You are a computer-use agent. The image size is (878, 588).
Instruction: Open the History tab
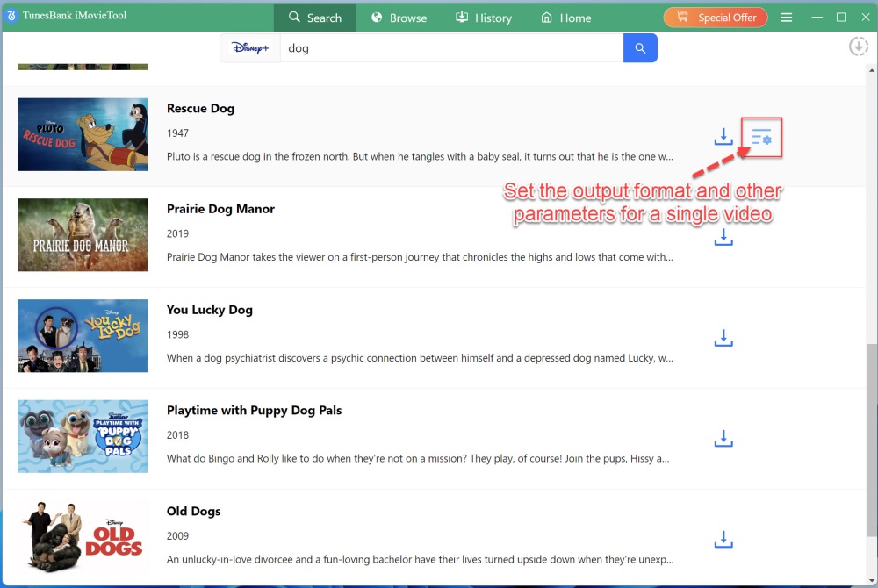pyautogui.click(x=483, y=18)
